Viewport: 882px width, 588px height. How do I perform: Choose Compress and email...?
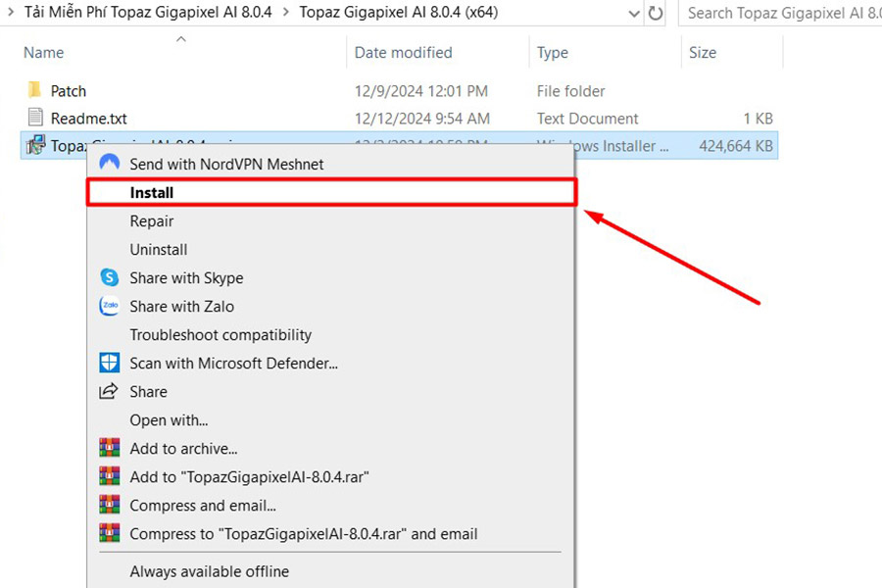tap(331, 506)
